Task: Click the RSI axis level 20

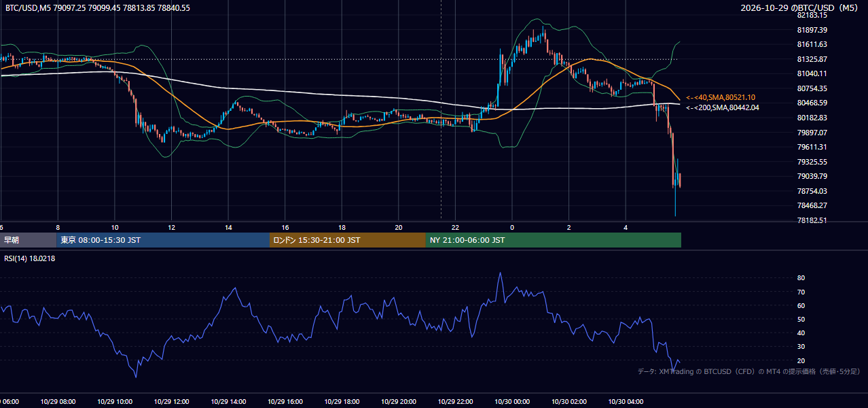Action: [x=801, y=360]
